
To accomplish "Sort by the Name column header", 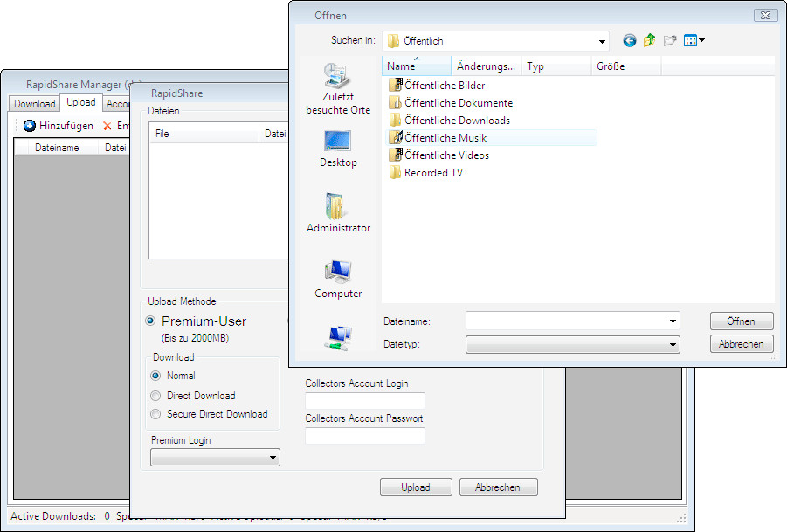I will (417, 66).
